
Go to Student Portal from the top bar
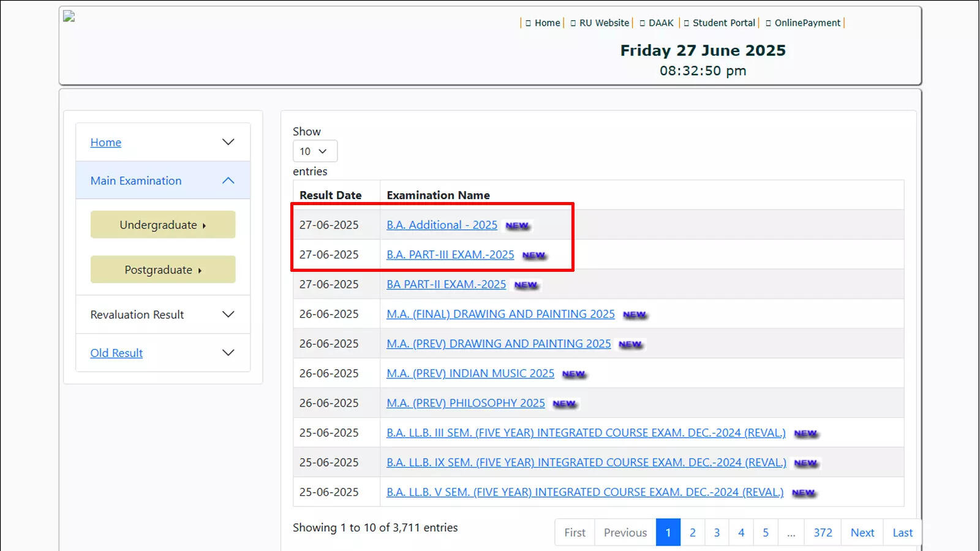tap(724, 23)
